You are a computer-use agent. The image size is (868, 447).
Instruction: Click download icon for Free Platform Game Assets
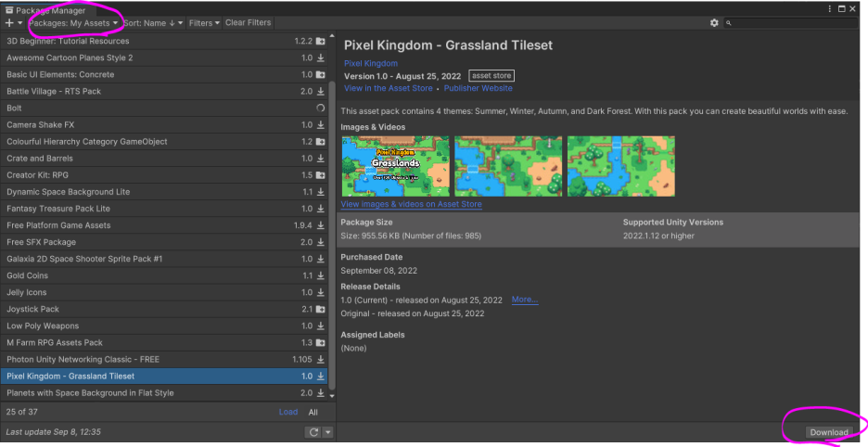point(321,224)
